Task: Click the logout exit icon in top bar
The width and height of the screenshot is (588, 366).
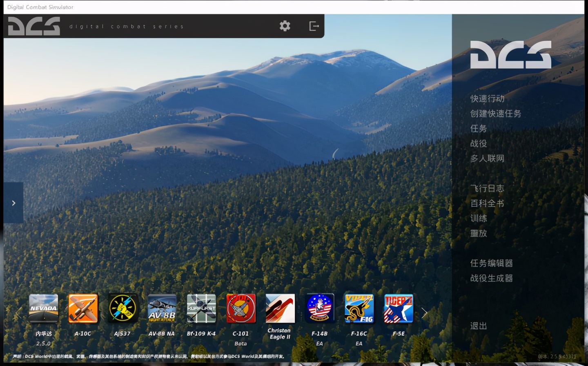Action: tap(314, 26)
